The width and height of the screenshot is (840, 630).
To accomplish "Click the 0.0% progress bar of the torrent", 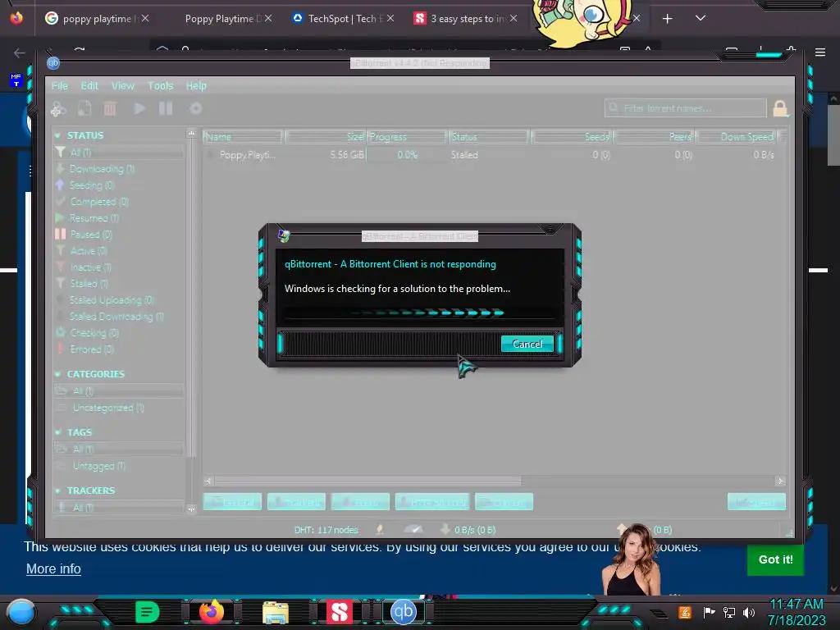I will (407, 155).
